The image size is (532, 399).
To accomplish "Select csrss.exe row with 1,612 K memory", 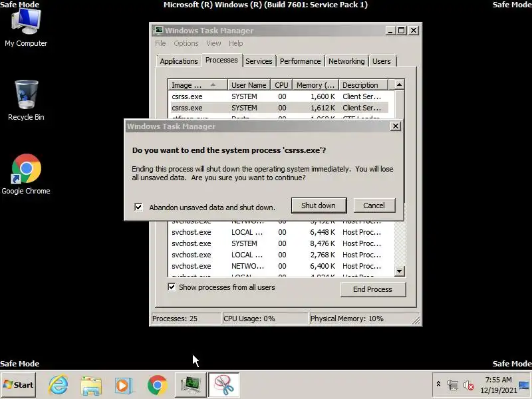I will pos(281,108).
